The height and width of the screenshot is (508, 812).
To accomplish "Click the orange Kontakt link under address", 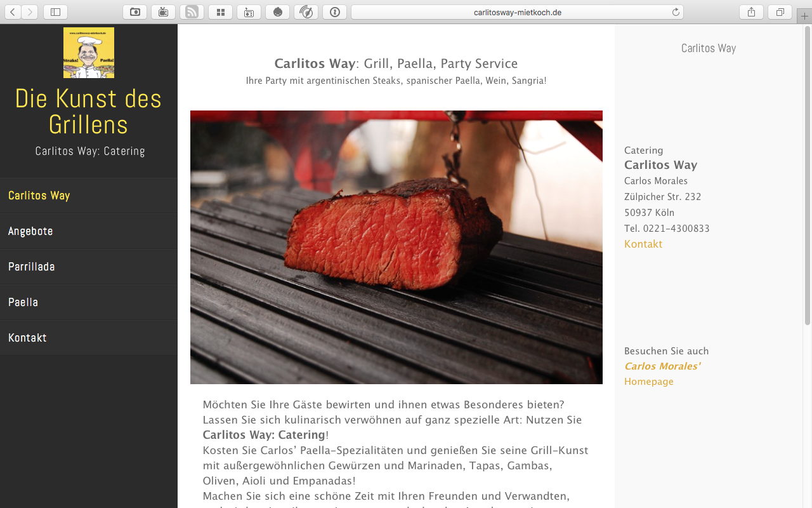I will tap(643, 244).
